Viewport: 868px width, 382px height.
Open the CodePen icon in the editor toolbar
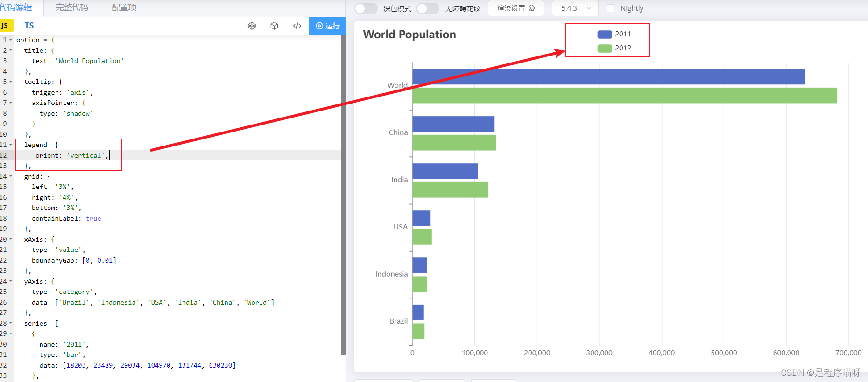click(x=252, y=26)
